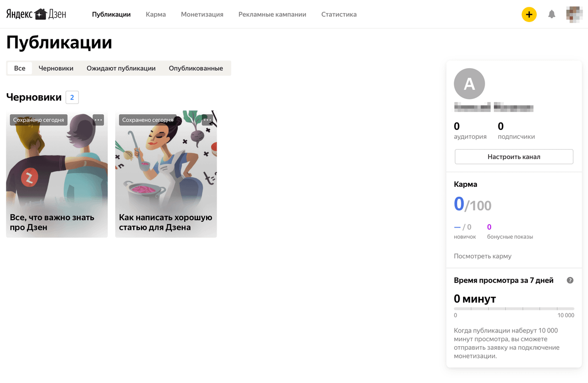The height and width of the screenshot is (383, 588).
Task: Click the view time progress bar
Action: pyautogui.click(x=514, y=308)
